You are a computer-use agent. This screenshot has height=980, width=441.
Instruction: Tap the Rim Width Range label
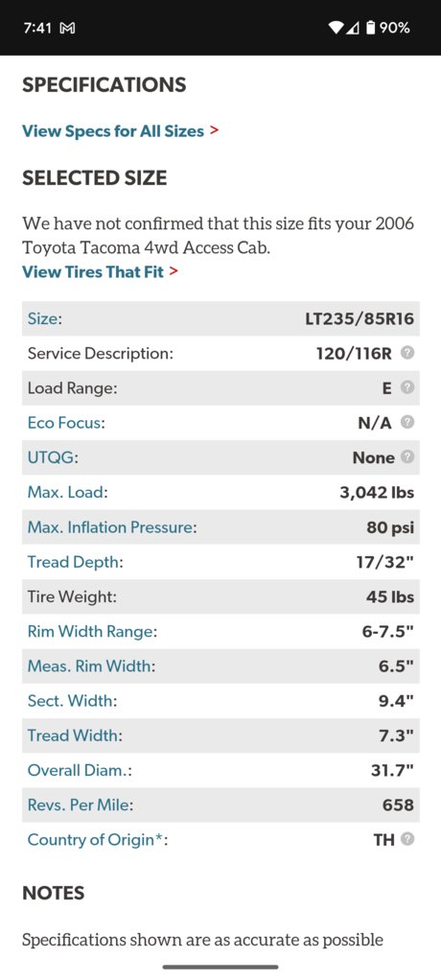(x=90, y=632)
